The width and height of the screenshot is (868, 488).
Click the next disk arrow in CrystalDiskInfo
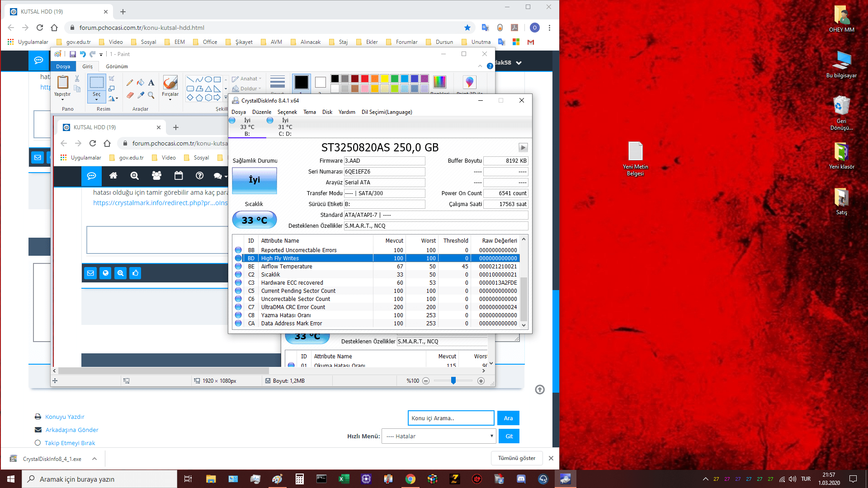(523, 148)
